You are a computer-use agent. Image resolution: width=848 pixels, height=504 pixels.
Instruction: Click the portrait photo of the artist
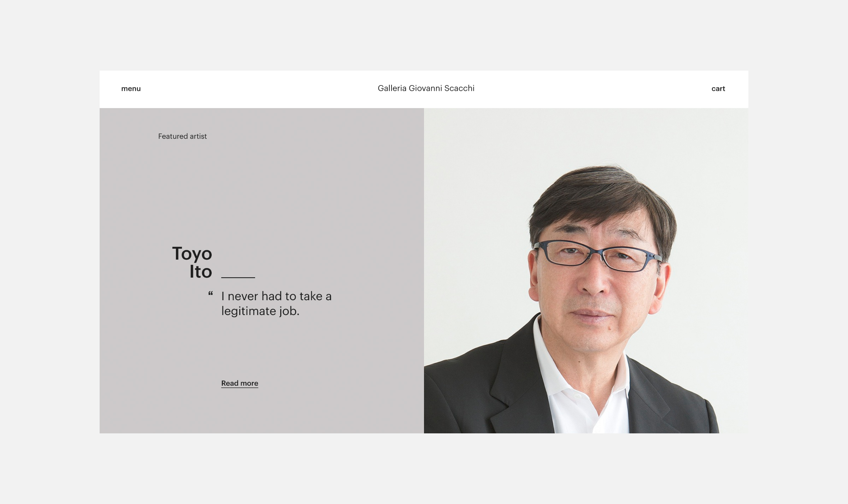click(x=586, y=271)
